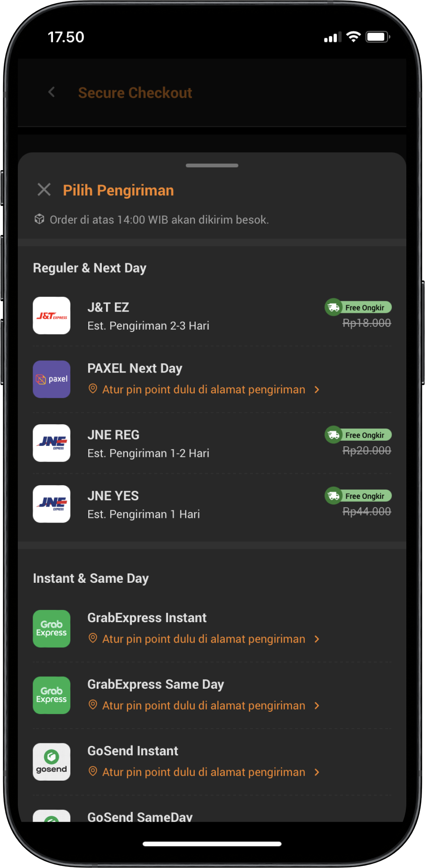Tap the back arrow beside Secure Checkout
The image size is (425, 868).
coord(52,92)
